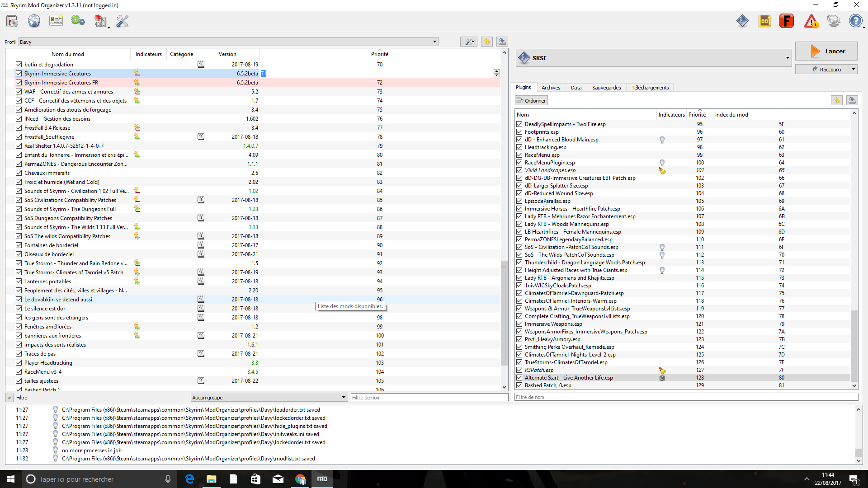868x488 pixels.
Task: Click the red F shortcut icon
Action: tap(787, 21)
